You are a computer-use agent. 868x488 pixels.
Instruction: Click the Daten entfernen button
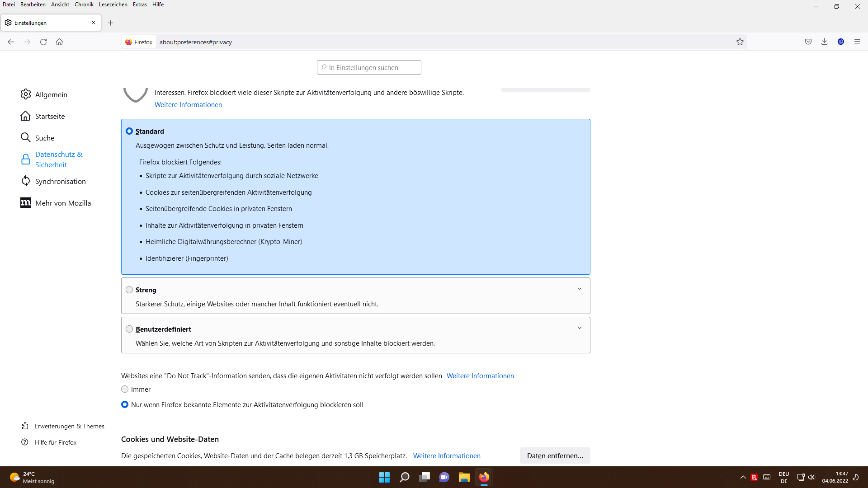click(555, 455)
